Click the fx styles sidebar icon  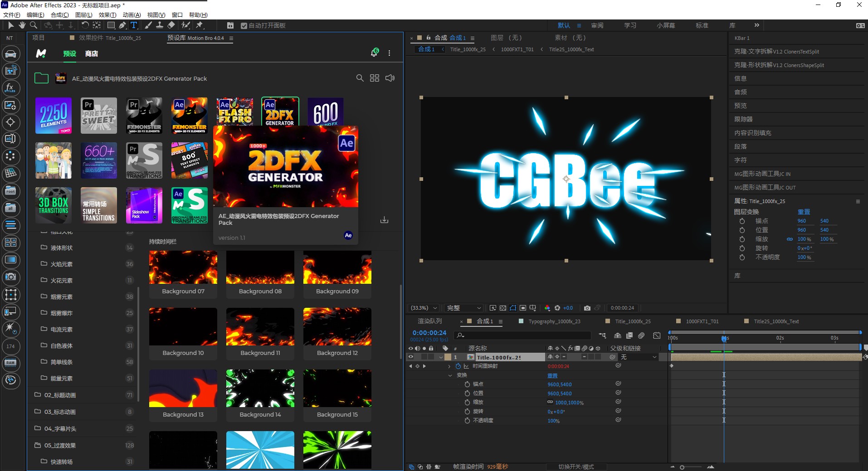click(x=10, y=88)
